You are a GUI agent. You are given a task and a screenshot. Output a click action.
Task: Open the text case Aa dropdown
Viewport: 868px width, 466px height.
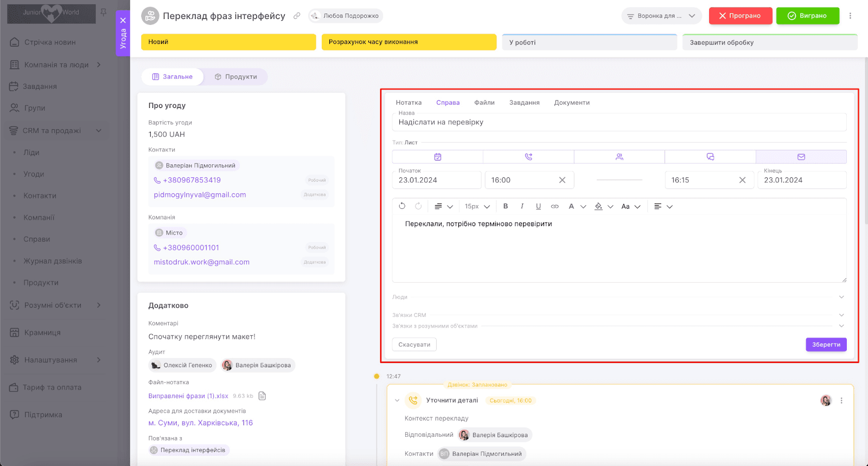click(631, 206)
